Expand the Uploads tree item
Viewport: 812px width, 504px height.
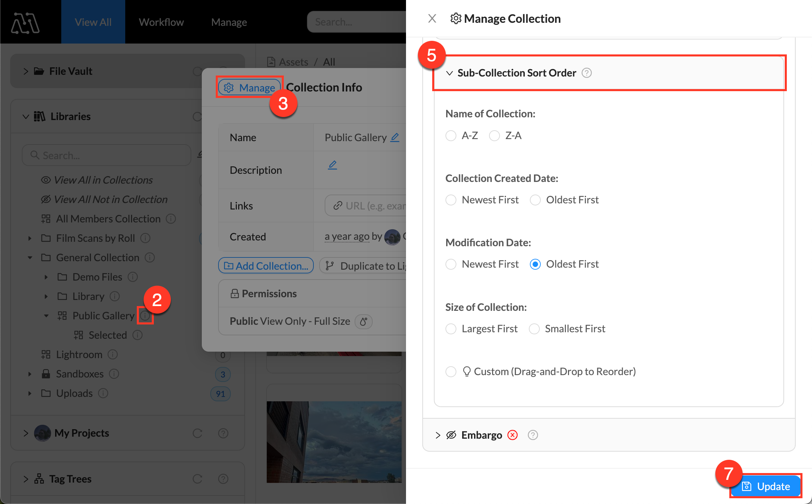29,393
